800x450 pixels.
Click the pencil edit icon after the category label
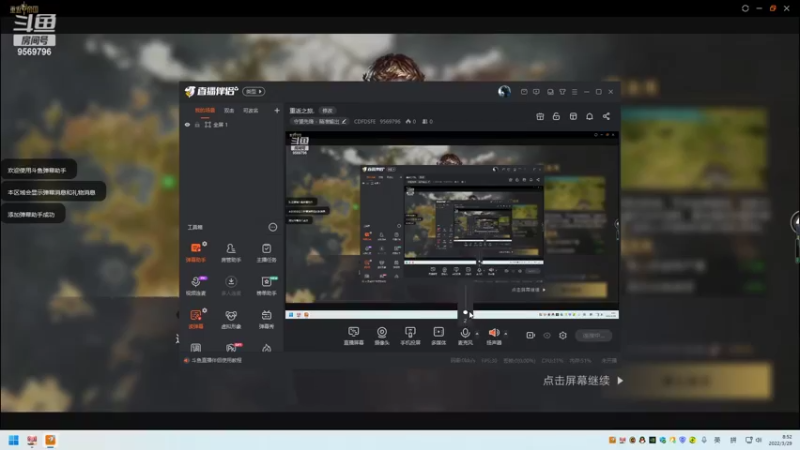(x=344, y=121)
